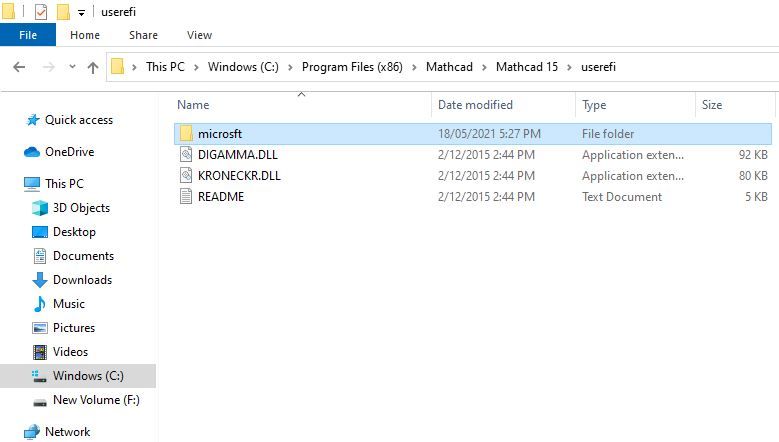Expand chevron after Program Files (x86) breadcrumb

click(414, 67)
